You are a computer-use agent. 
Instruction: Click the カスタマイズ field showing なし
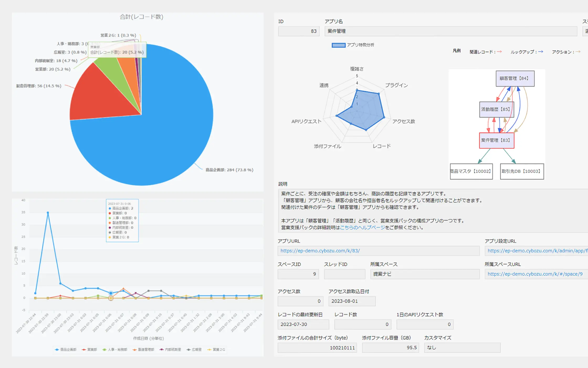[462, 347]
